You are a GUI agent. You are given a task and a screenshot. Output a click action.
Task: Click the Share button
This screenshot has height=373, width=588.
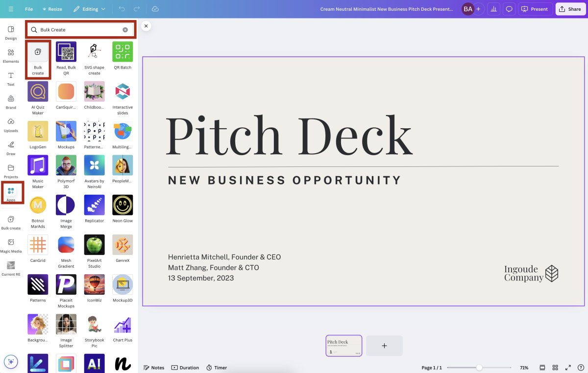tap(570, 9)
